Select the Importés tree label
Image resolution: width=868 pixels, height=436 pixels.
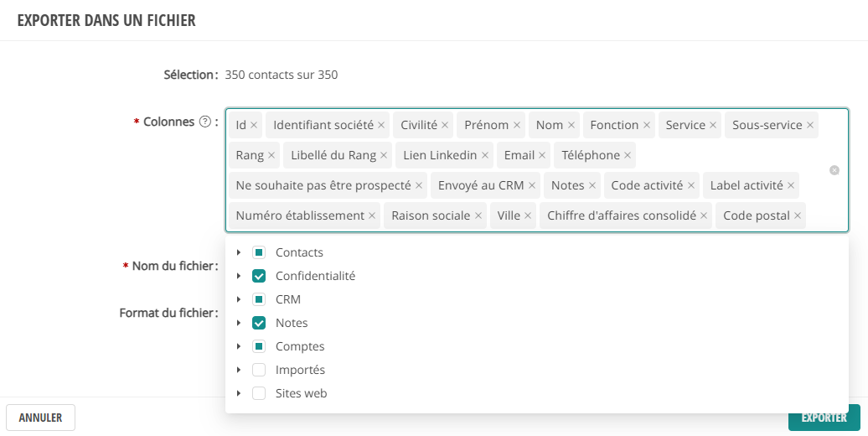click(300, 370)
